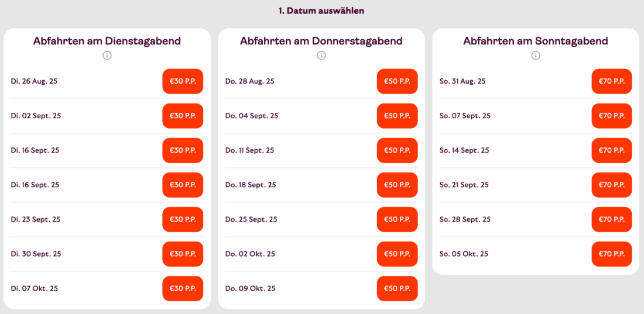Click info icon under Dienstagabend heading

pyautogui.click(x=107, y=56)
